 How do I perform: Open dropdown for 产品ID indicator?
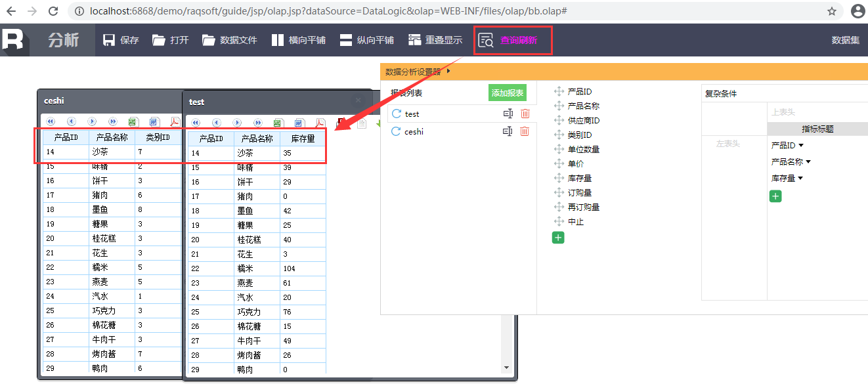click(801, 146)
